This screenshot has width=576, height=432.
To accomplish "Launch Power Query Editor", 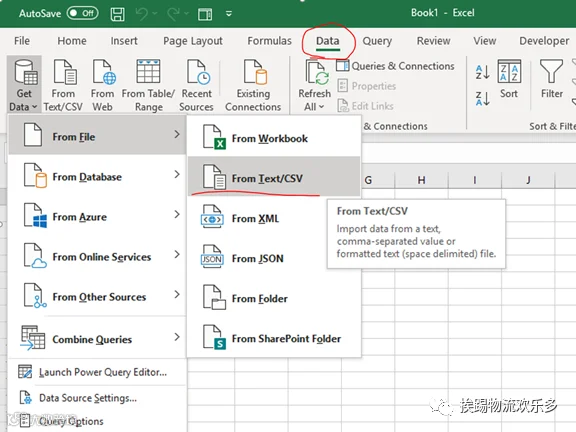I will tap(97, 372).
